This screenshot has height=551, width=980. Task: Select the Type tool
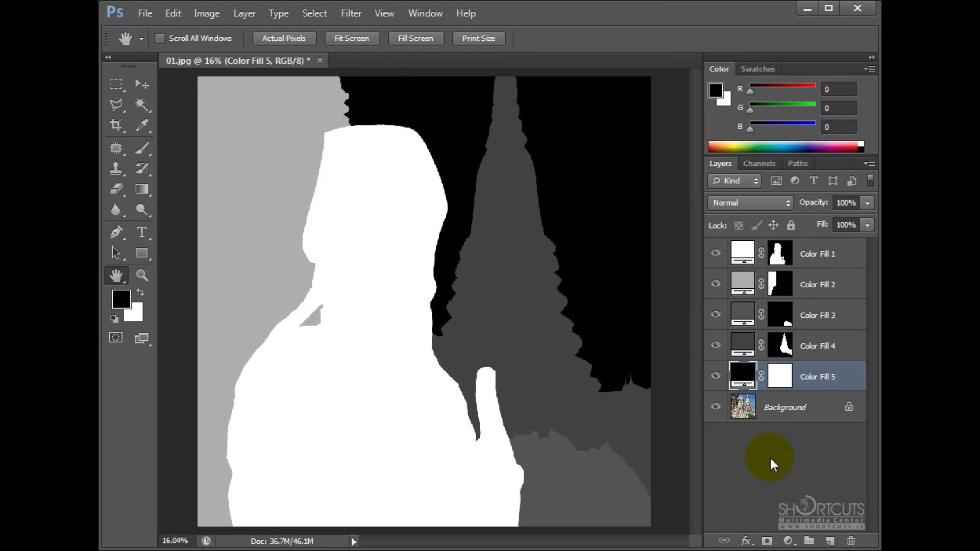coord(142,232)
